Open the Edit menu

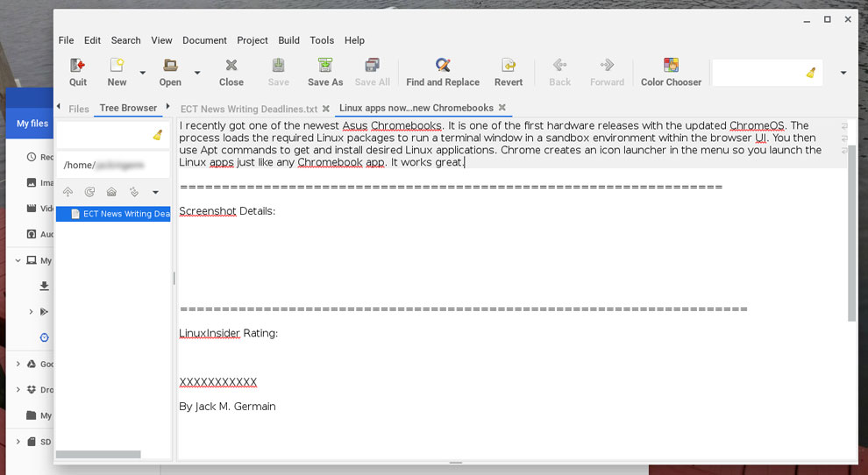tap(92, 40)
